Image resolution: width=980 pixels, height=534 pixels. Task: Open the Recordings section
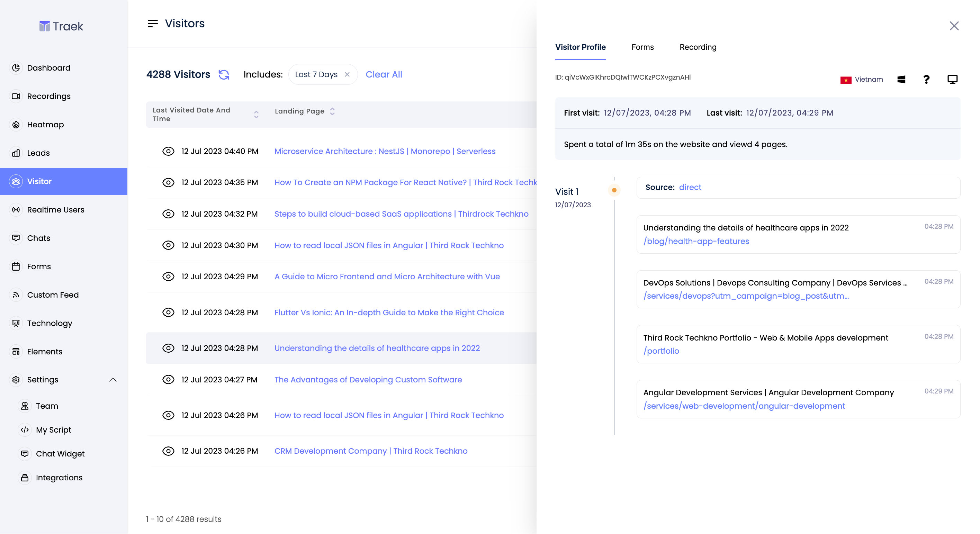49,96
